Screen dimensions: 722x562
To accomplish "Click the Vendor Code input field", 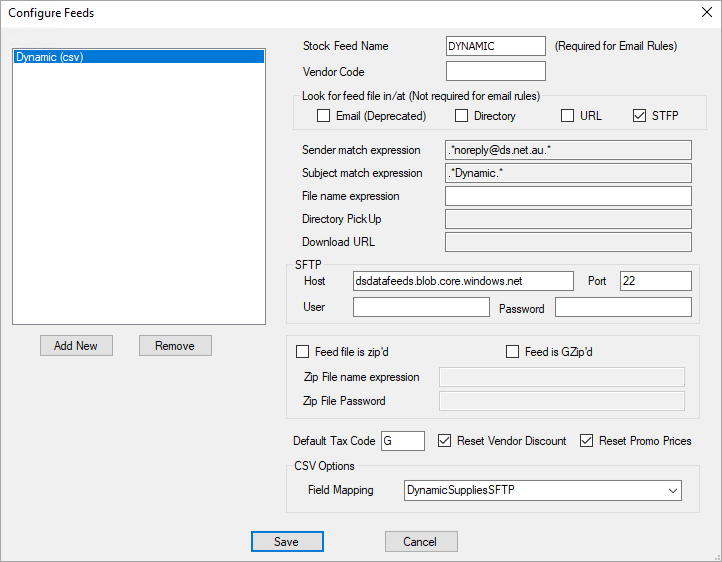I will click(x=495, y=71).
